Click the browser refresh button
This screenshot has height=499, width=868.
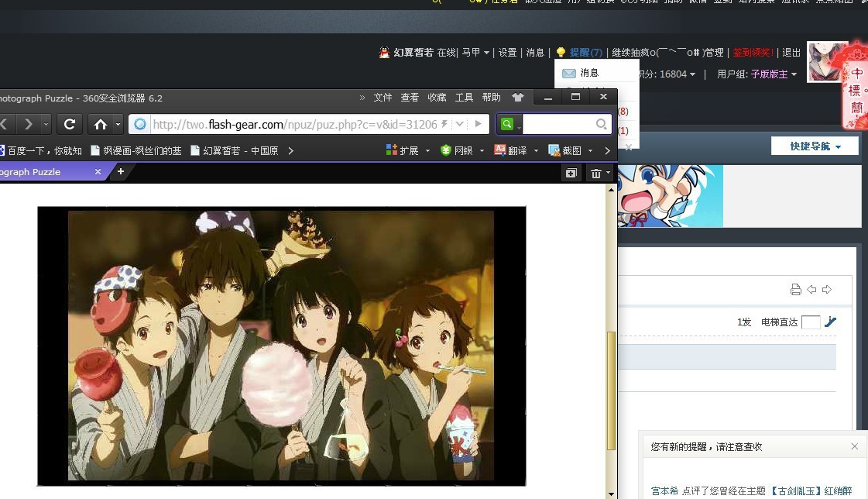coord(69,124)
